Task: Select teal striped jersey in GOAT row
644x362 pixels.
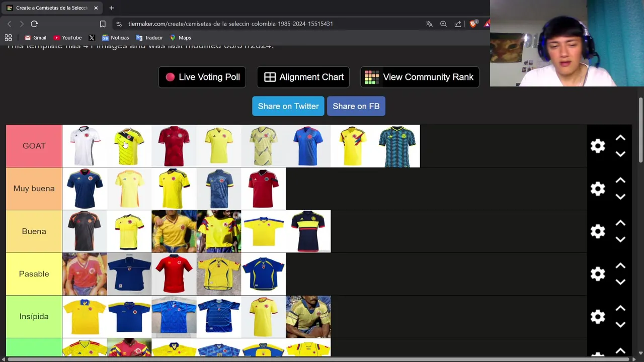Action: [397, 146]
